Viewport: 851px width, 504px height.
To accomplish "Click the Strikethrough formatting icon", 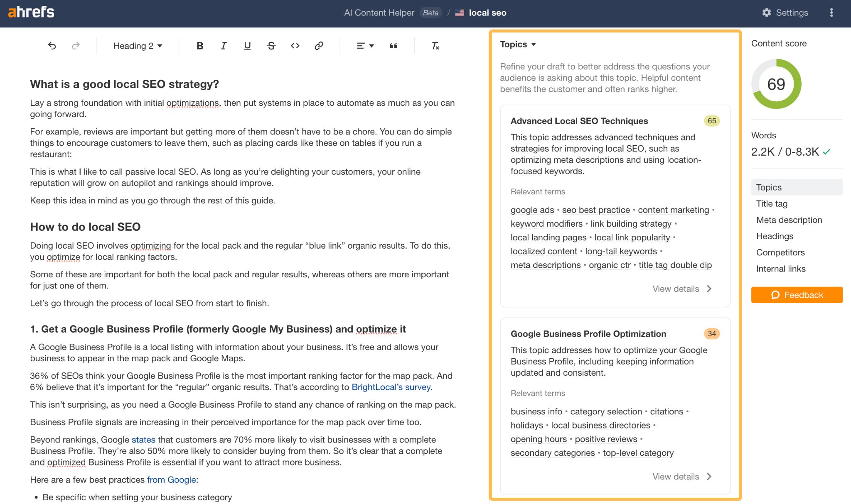I will coord(271,45).
